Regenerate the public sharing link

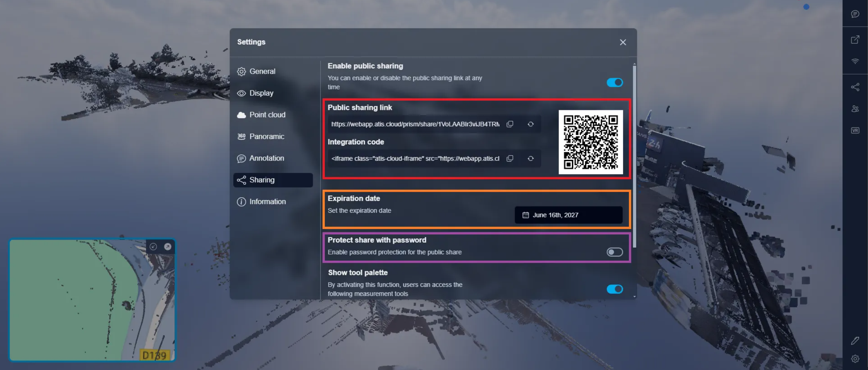coord(530,124)
